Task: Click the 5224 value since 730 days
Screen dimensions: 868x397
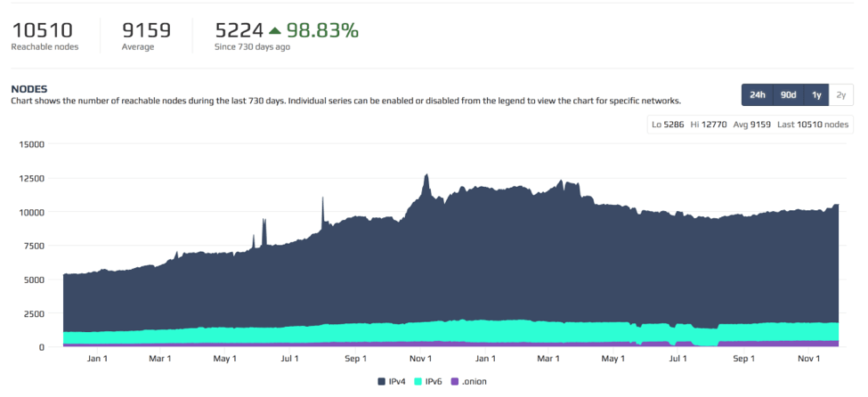Action: tap(239, 30)
